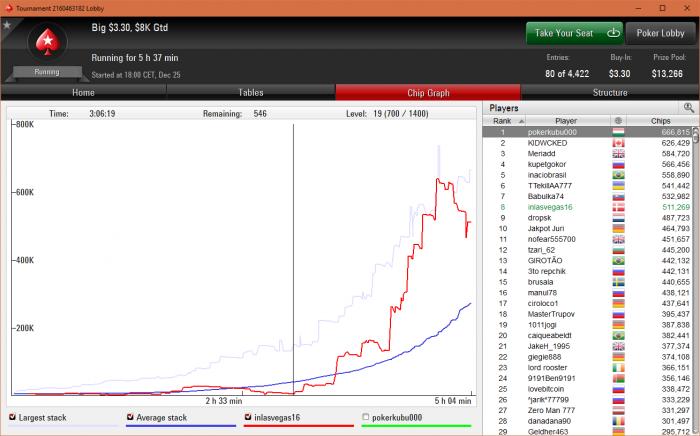The height and width of the screenshot is (436, 700).
Task: Select player row caiqueabeldt
Action: [587, 336]
